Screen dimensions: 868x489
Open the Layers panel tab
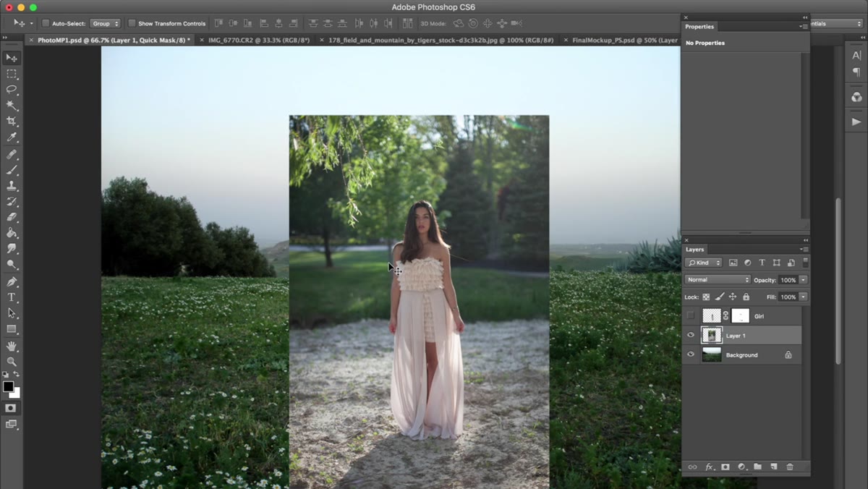pos(694,250)
